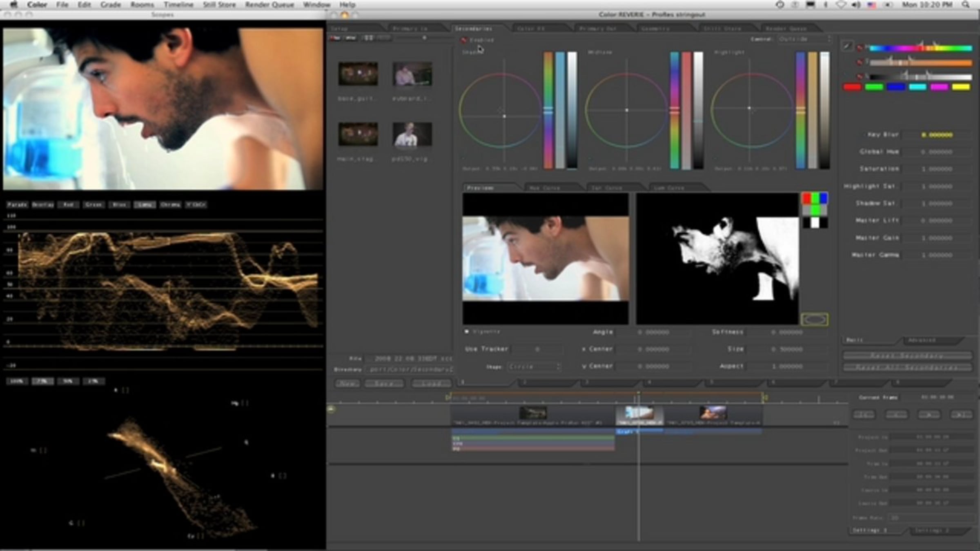The image size is (980, 551).
Task: Click the Reset Secondary button
Action: point(907,356)
